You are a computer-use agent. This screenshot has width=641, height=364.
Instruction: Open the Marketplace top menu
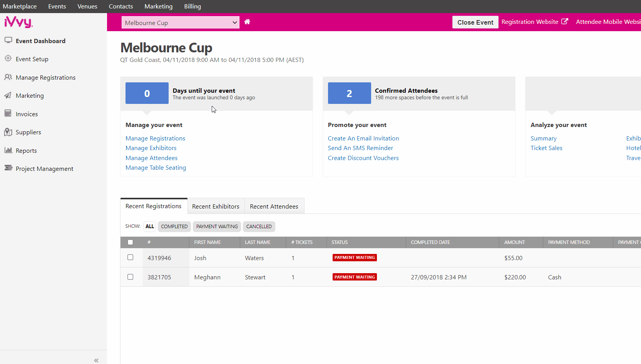20,7
